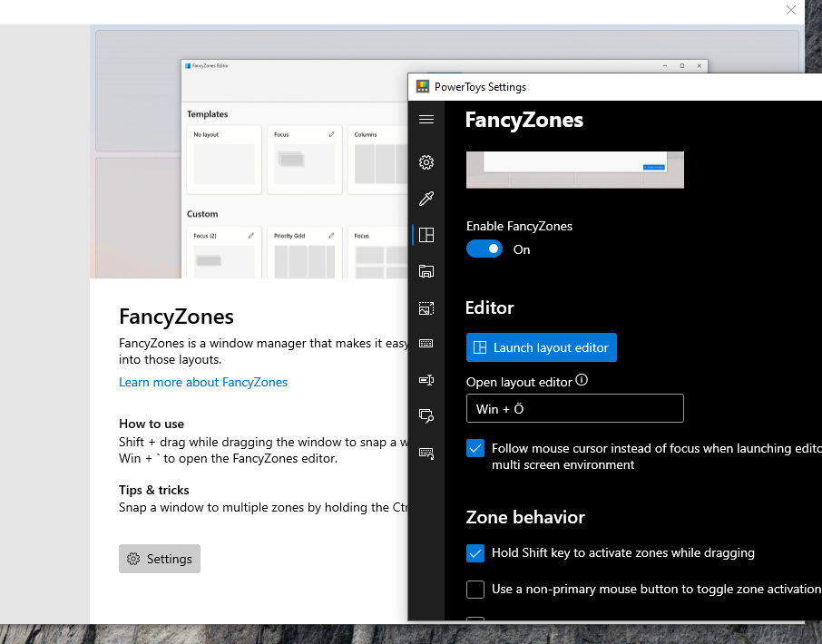Viewport: 822px width, 644px height.
Task: Select the PowerRename sidebar icon
Action: 426,380
